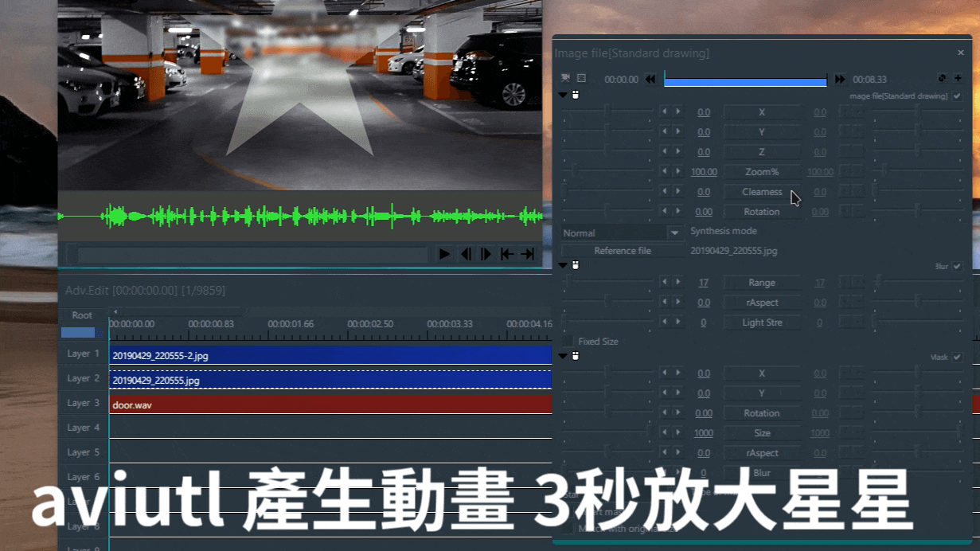Image resolution: width=980 pixels, height=551 pixels.
Task: Click the Root scene button
Action: point(82,315)
